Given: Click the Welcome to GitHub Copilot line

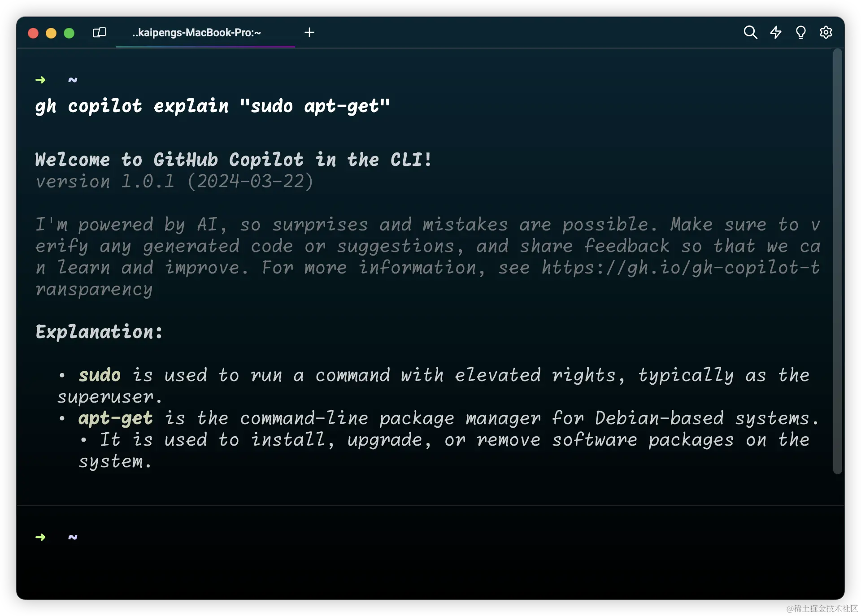Looking at the screenshot, I should (233, 160).
